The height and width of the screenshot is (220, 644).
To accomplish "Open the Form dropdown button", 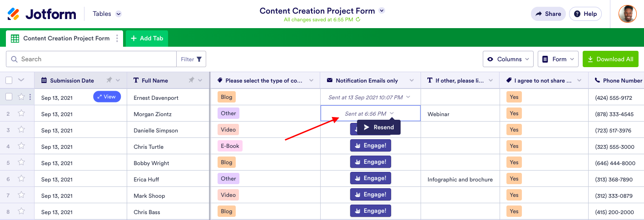I will pyautogui.click(x=558, y=59).
